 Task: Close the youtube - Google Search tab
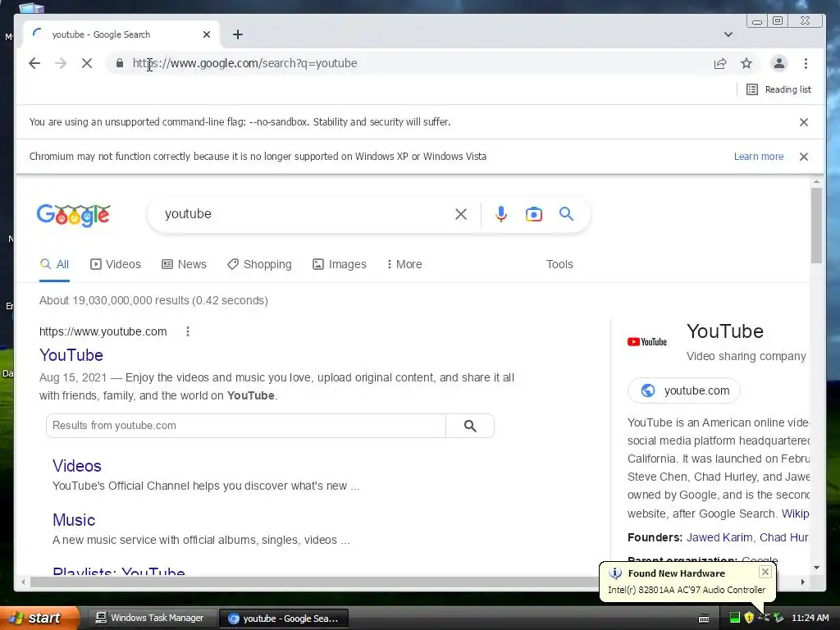207,34
